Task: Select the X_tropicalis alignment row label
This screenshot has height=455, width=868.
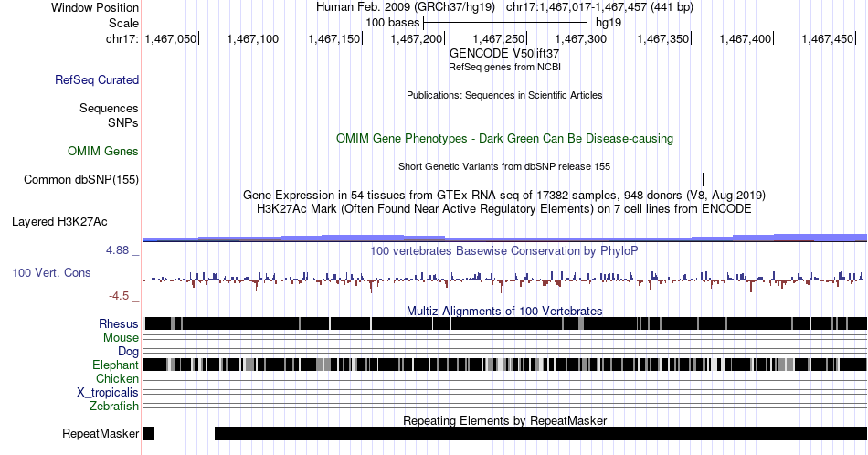Action: pyautogui.click(x=108, y=393)
